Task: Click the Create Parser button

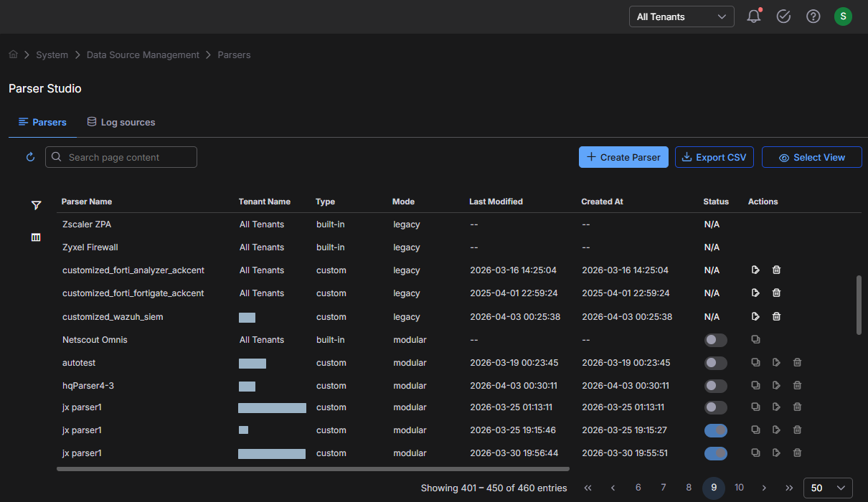Action: (x=623, y=157)
